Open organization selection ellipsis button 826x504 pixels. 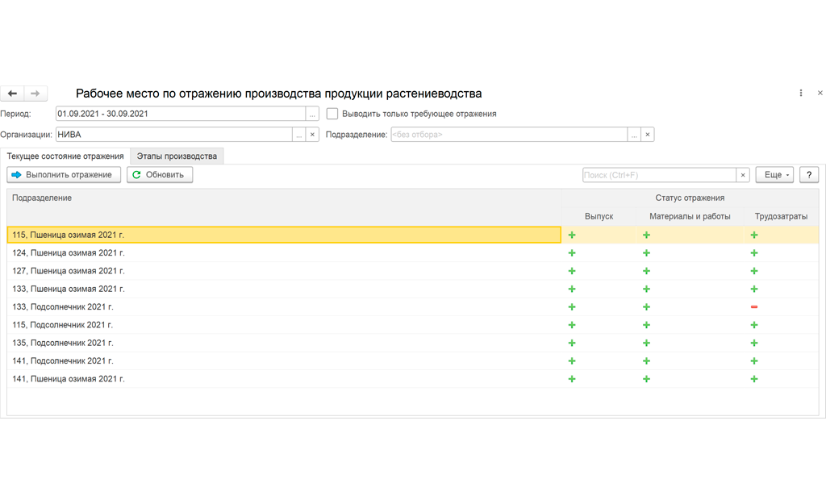click(298, 135)
